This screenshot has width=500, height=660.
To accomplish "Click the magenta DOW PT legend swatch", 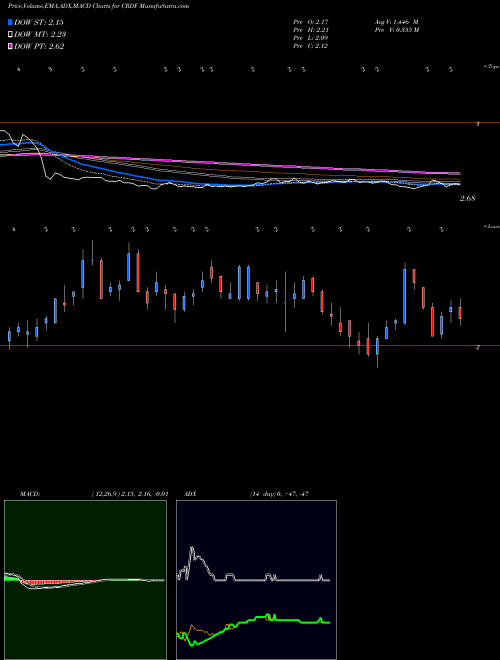I will point(10,46).
